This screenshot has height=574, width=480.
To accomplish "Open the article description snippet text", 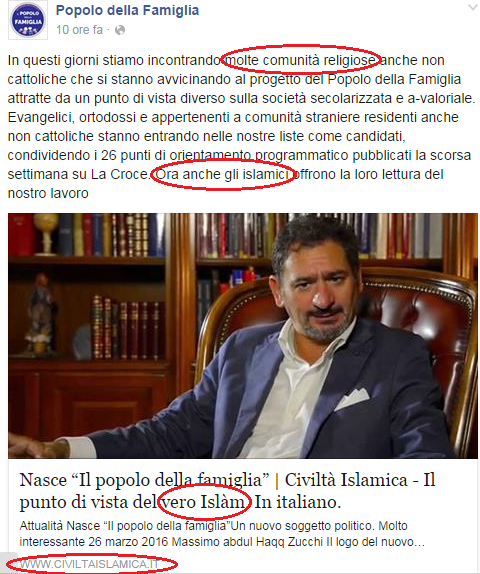I will [222, 534].
